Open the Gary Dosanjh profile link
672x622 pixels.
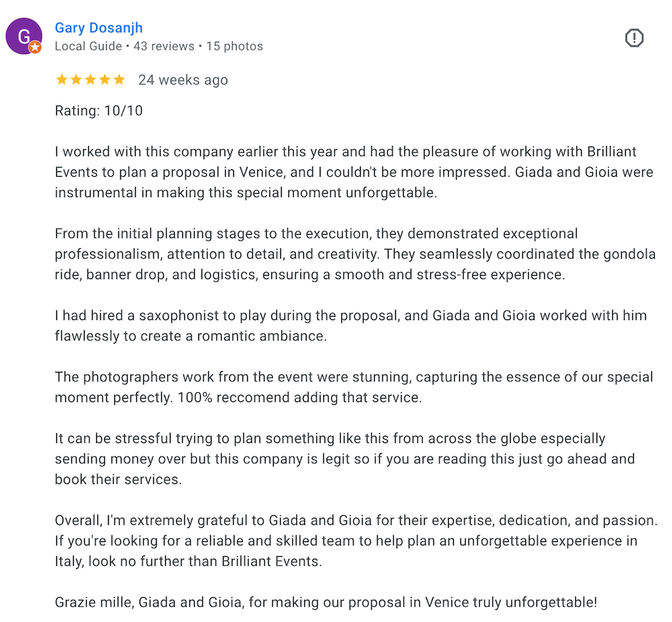point(99,28)
